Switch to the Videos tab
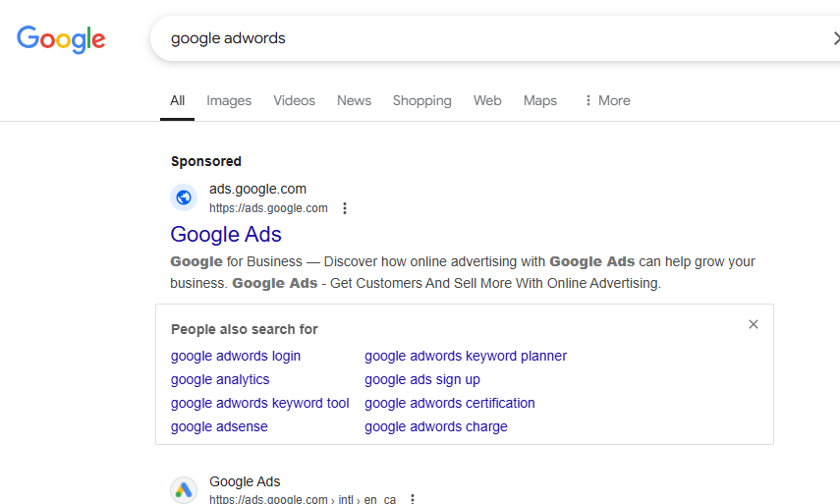Viewport: 840px width, 504px height. click(x=294, y=100)
